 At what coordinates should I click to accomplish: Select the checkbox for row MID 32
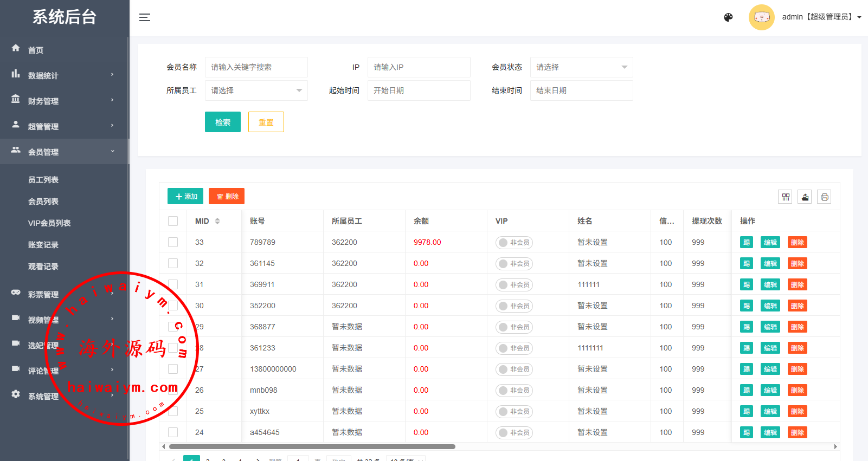(173, 263)
